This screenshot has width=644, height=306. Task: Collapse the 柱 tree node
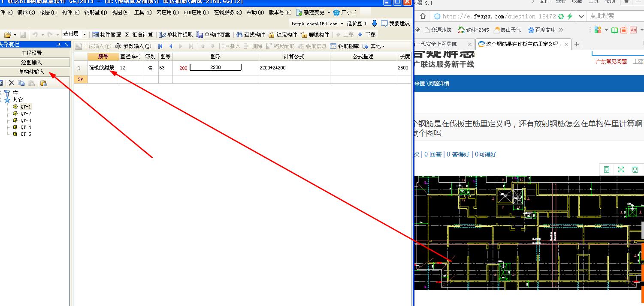(x=1, y=93)
